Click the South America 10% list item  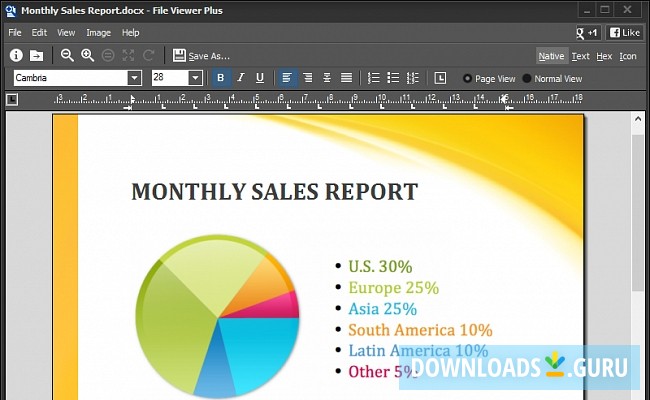coord(420,330)
